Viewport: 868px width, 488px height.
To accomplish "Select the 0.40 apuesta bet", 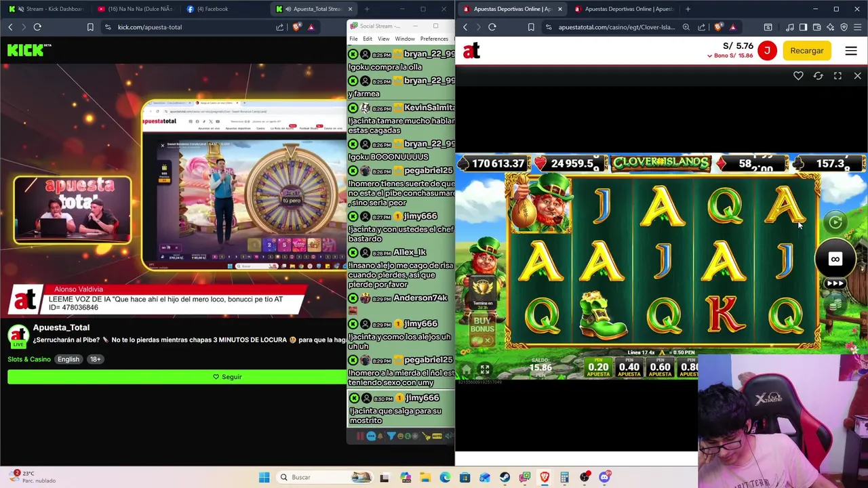I will coord(629,367).
